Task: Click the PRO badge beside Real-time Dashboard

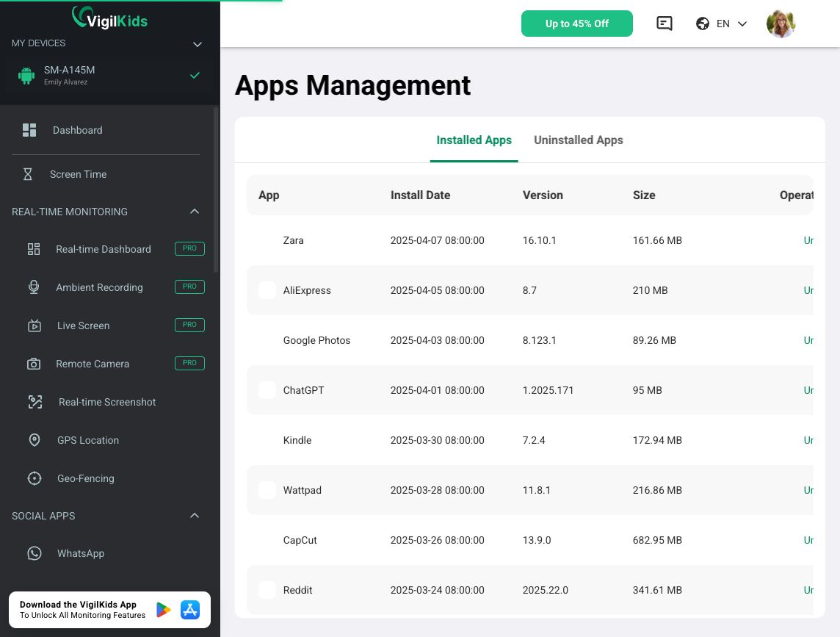Action: point(189,248)
